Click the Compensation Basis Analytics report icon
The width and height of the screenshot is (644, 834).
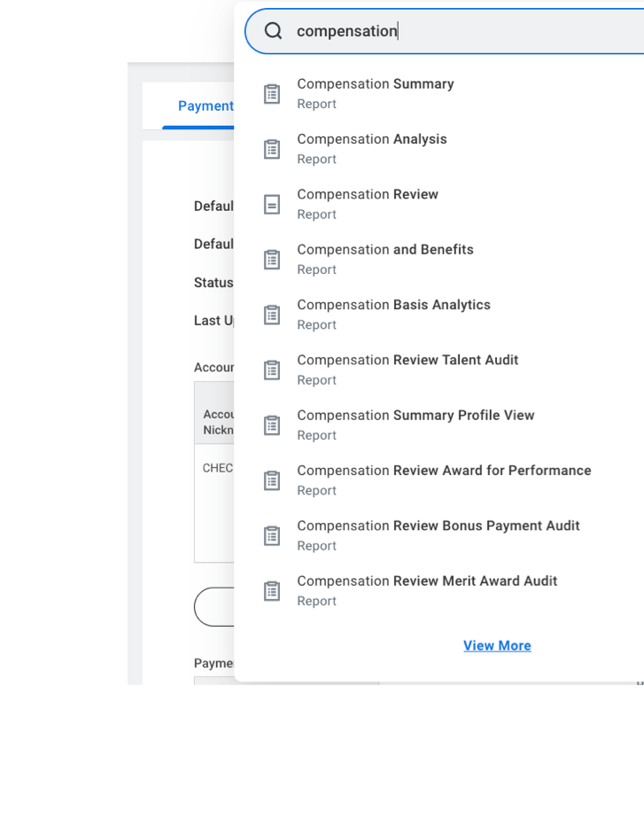click(x=272, y=315)
